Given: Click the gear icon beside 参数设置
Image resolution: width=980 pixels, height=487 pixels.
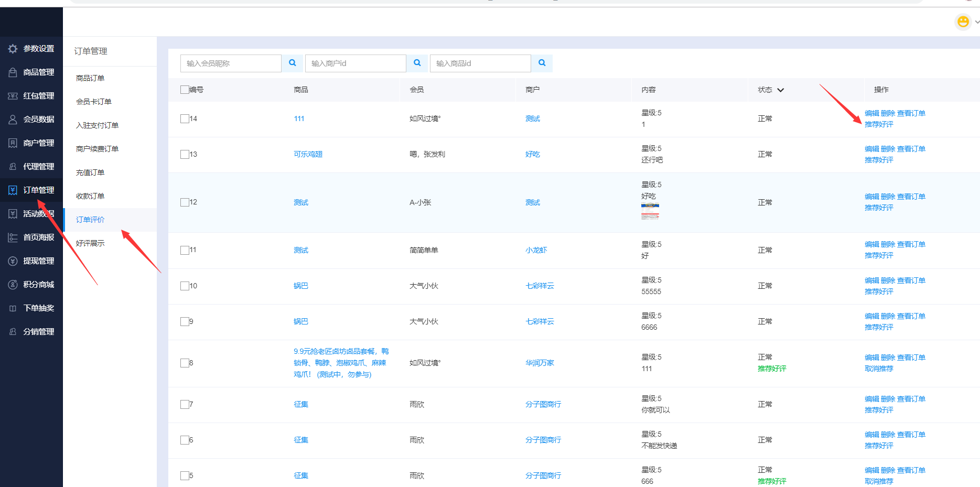Looking at the screenshot, I should (13, 49).
